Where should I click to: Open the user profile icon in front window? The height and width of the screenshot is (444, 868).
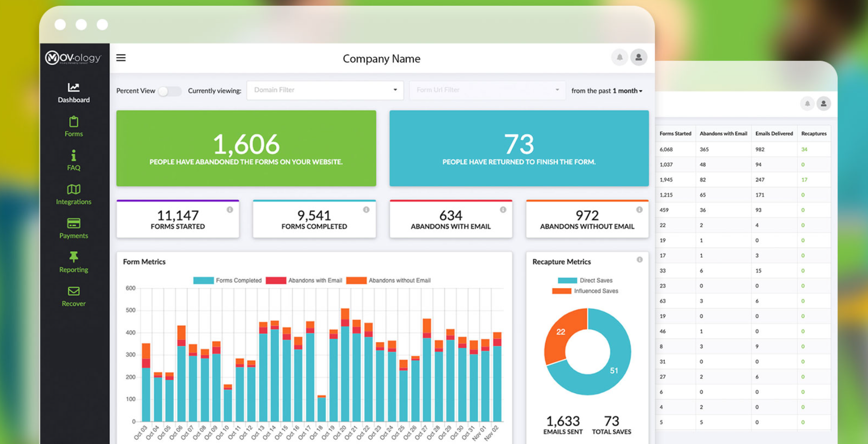tap(639, 57)
